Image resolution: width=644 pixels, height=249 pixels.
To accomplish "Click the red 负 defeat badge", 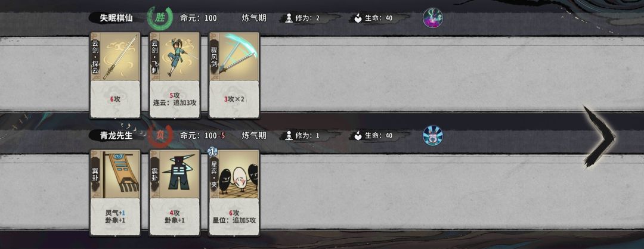I will [x=159, y=135].
